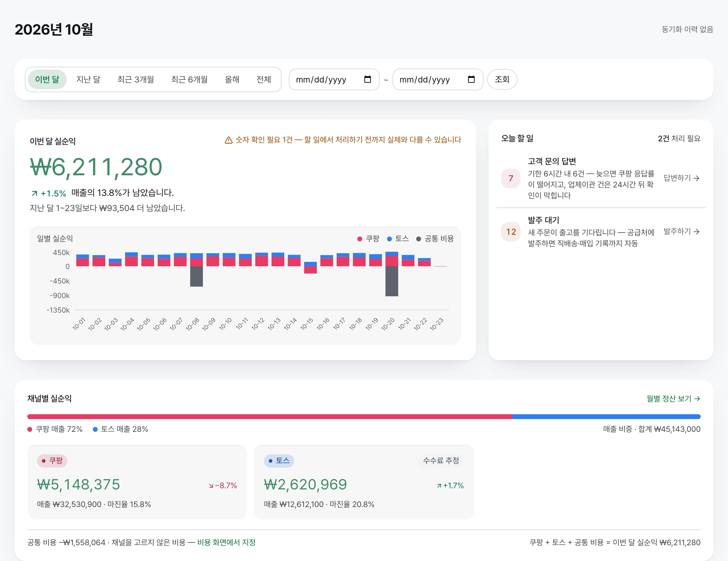This screenshot has width=728, height=561.
Task: Click the upward arrow next to +1.7% in 토스 card
Action: [439, 486]
